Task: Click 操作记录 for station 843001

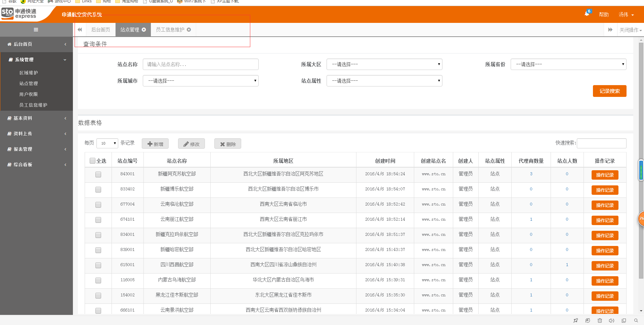Action: click(x=605, y=175)
